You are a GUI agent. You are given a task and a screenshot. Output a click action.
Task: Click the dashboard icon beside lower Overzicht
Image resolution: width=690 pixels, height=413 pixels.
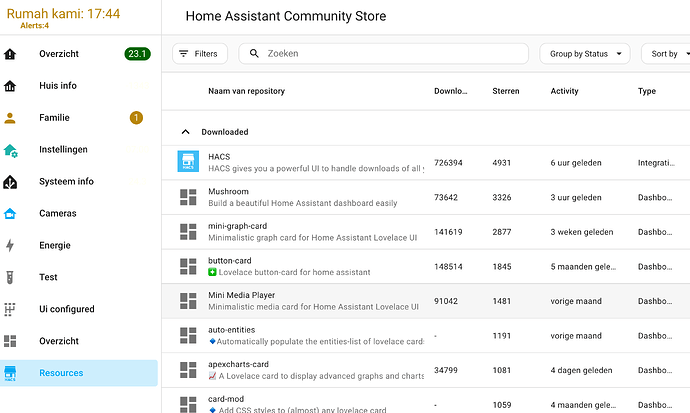(10, 341)
